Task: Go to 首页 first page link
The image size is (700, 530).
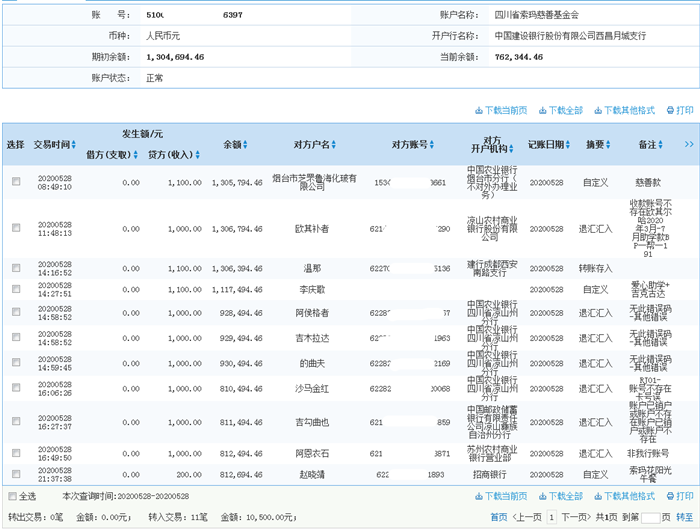Action: 498,517
